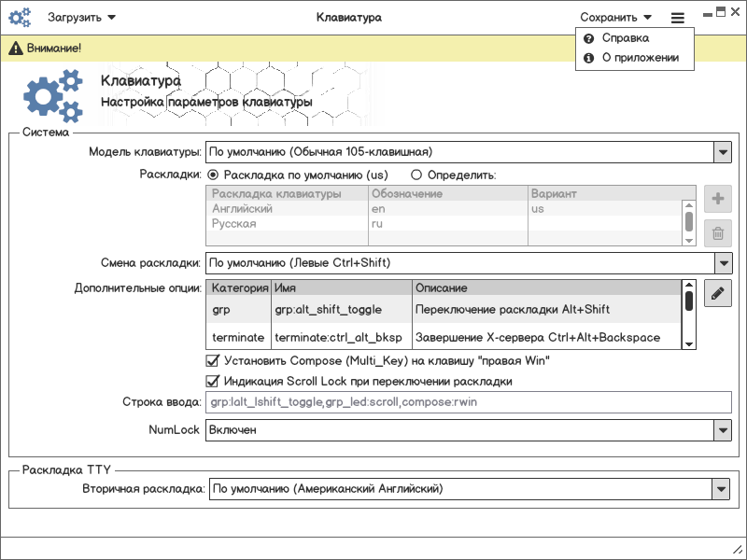This screenshot has height=560, width=747.
Task: Click the question mark icon beside Справка
Action: [x=589, y=39]
